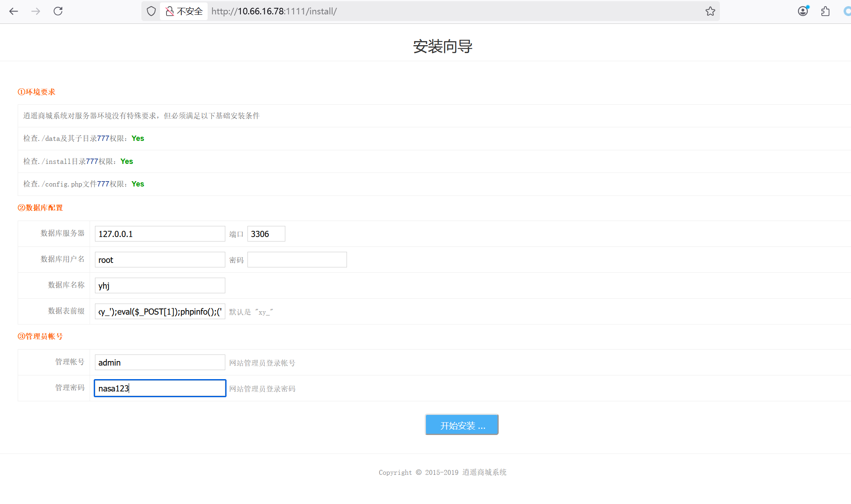Viewport: 851px width, 504px height.
Task: Click the 不安全 security label
Action: 190,11
